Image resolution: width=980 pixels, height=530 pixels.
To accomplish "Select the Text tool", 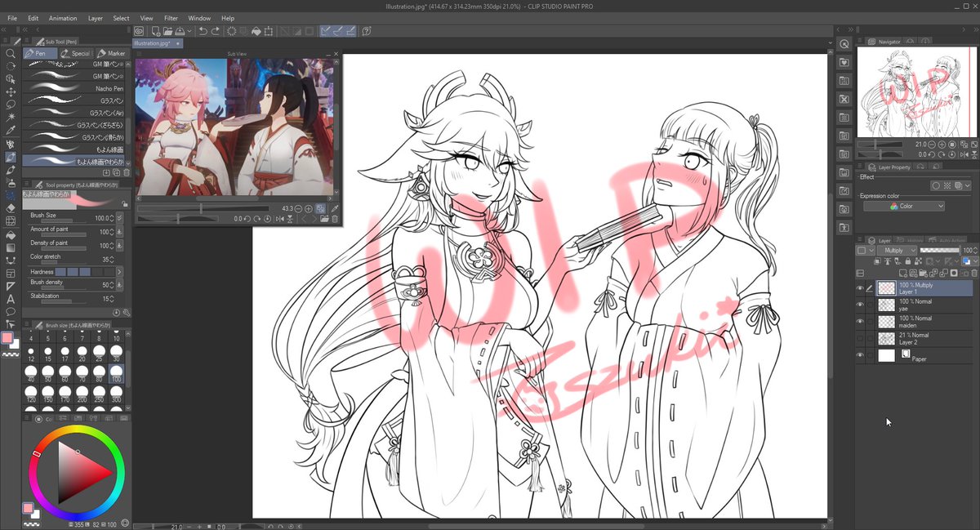I will [x=11, y=299].
